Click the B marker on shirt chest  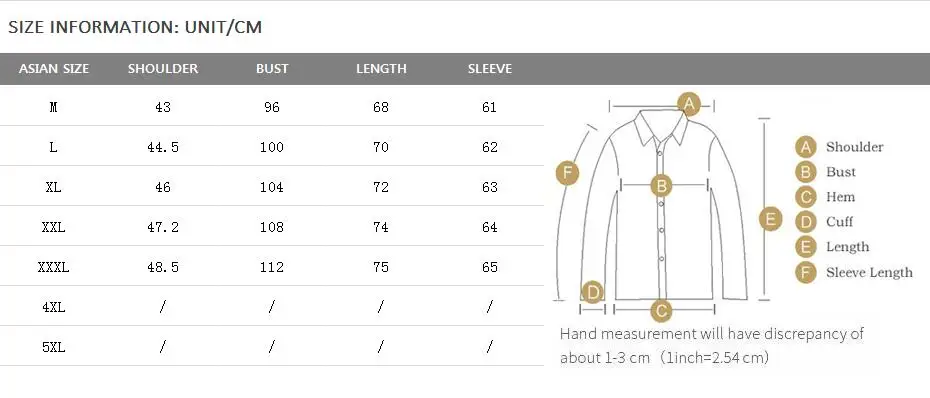(x=661, y=186)
